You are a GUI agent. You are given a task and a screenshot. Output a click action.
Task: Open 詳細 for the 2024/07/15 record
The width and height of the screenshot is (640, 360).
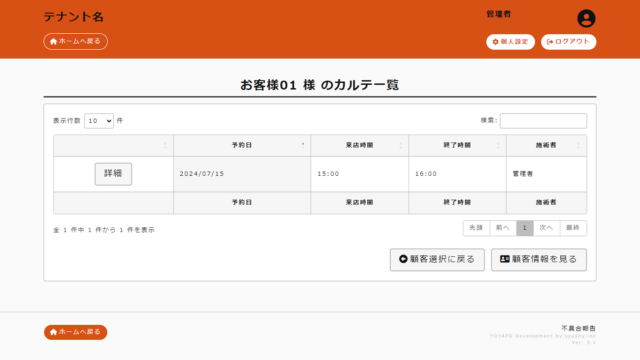pos(113,174)
